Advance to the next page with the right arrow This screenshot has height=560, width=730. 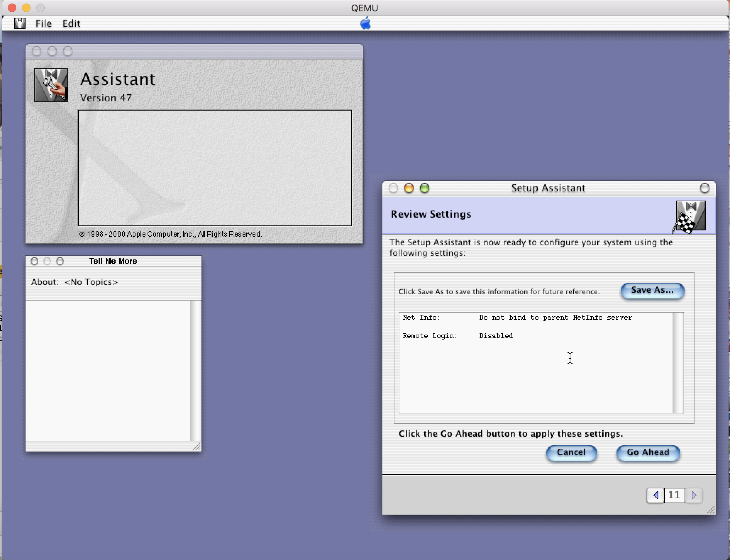694,495
